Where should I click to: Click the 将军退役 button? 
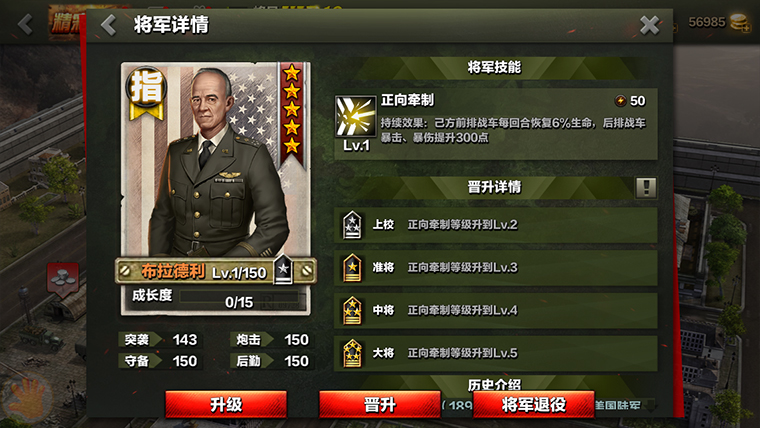(x=534, y=405)
